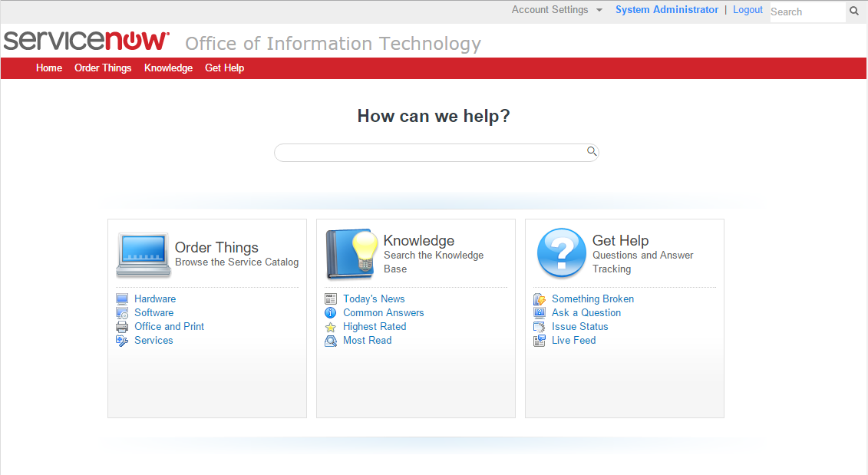Open the Today's News link
The image size is (868, 475).
[x=374, y=299]
